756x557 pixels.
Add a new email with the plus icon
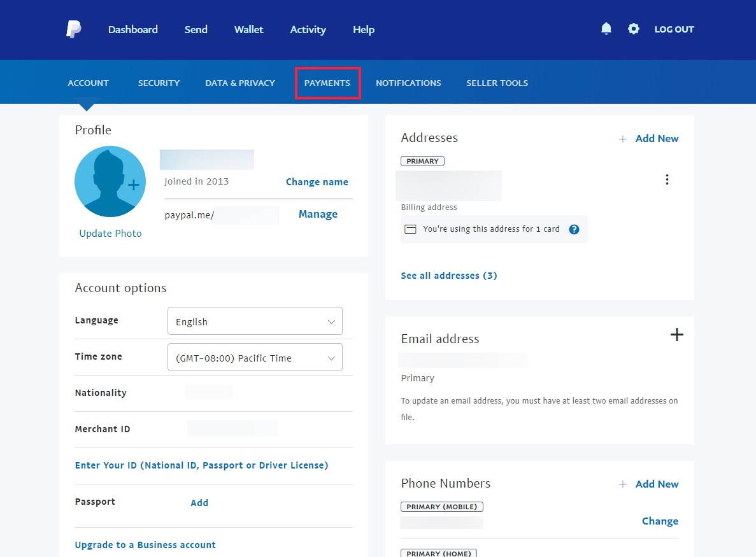[676, 334]
